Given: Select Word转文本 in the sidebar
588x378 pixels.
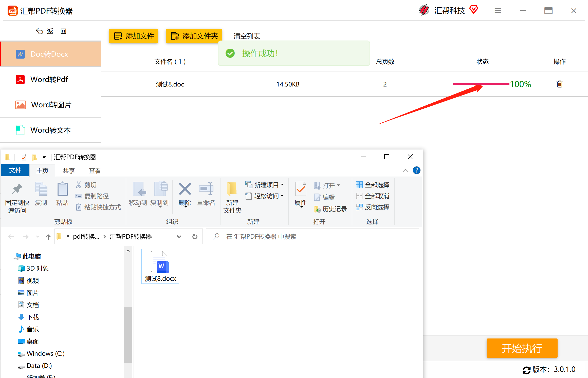Looking at the screenshot, I should [x=51, y=130].
